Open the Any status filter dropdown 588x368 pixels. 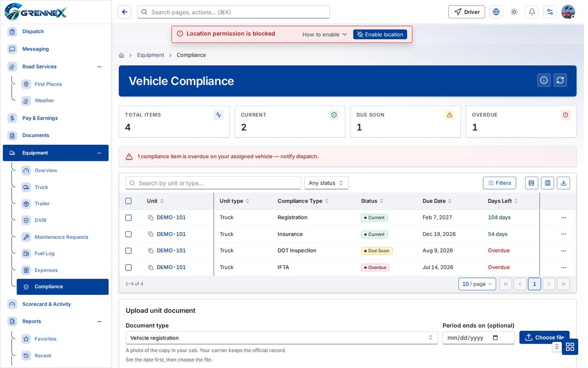tap(326, 183)
